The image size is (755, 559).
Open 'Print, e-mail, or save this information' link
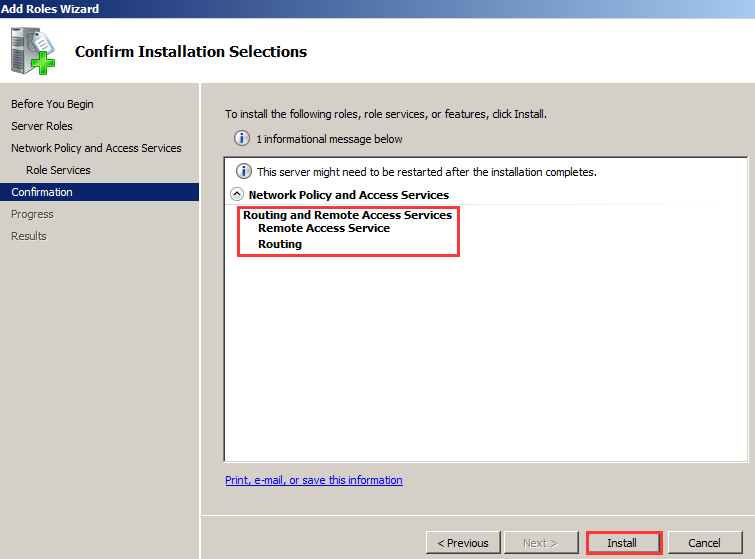point(314,480)
